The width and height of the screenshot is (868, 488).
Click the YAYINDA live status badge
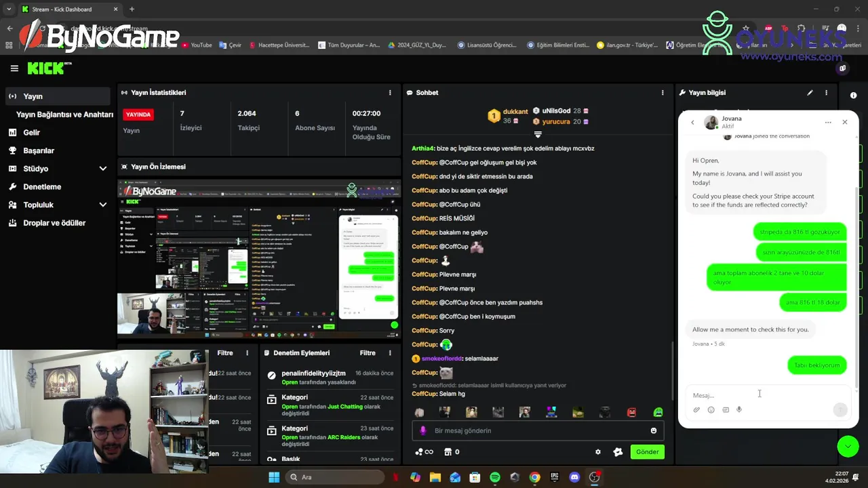(x=138, y=115)
